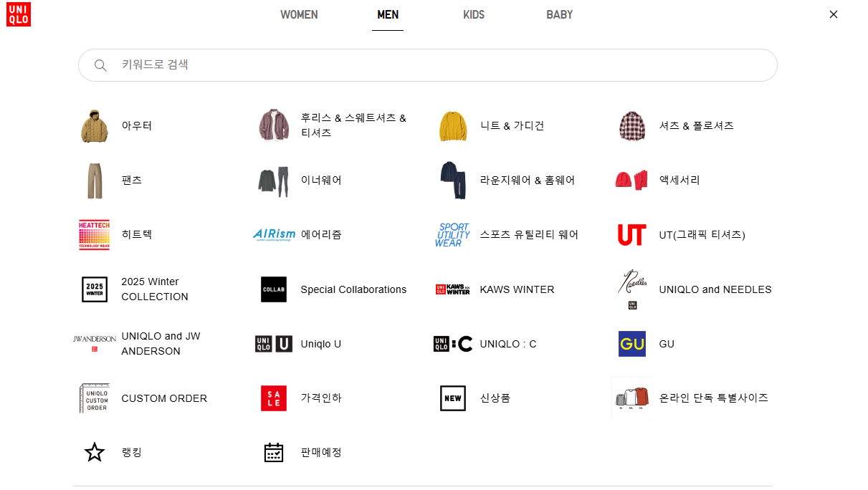Open the 아우터 category link
The width and height of the screenshot is (868, 490).
[x=137, y=126]
